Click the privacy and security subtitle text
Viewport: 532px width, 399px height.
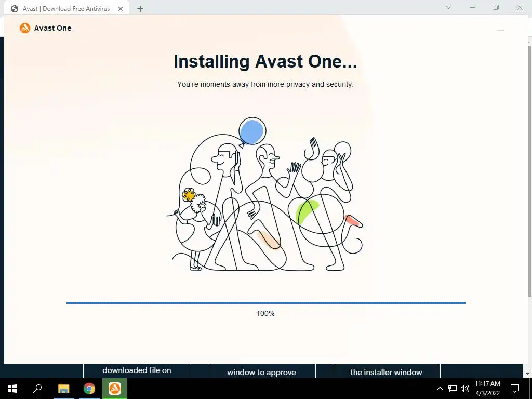click(x=265, y=84)
